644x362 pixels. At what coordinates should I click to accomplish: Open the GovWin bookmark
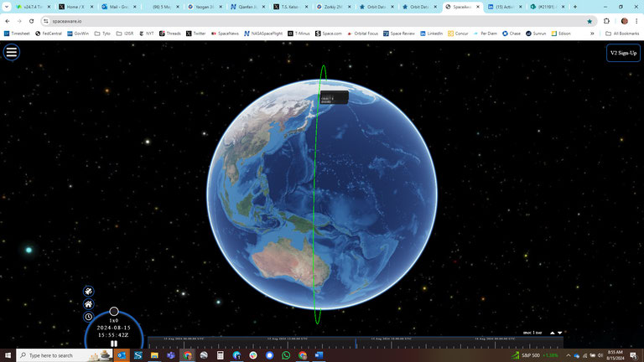[78, 34]
